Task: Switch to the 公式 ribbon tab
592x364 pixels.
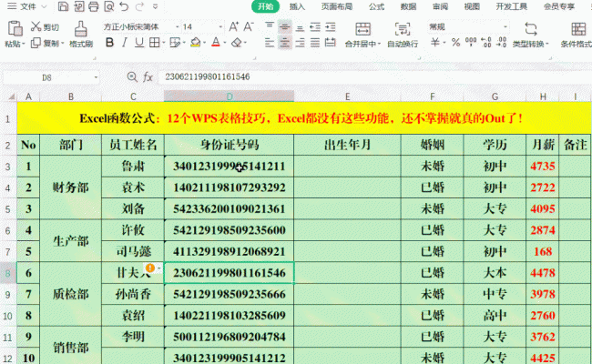Action: [x=376, y=6]
